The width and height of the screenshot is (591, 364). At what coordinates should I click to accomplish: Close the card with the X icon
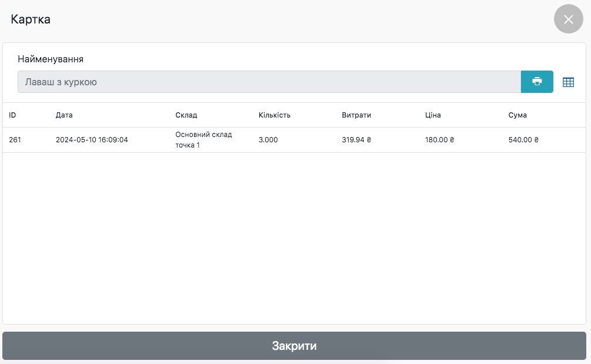[568, 19]
